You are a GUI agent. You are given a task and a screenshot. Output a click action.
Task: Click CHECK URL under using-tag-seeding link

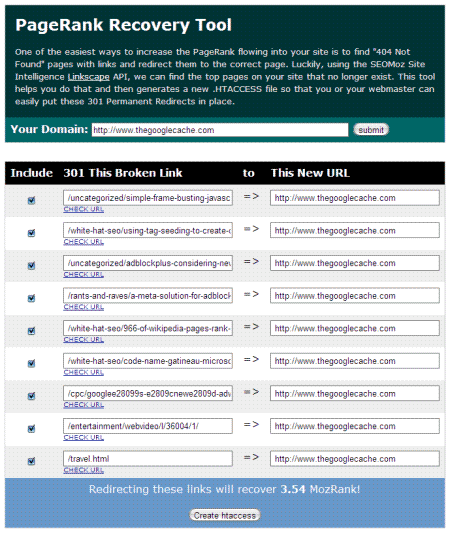click(84, 242)
